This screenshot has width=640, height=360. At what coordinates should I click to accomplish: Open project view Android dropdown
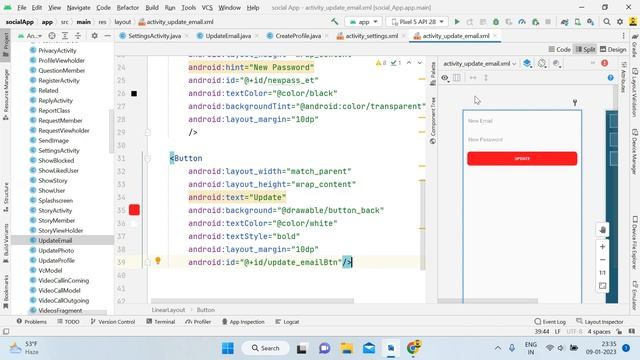tap(30, 36)
